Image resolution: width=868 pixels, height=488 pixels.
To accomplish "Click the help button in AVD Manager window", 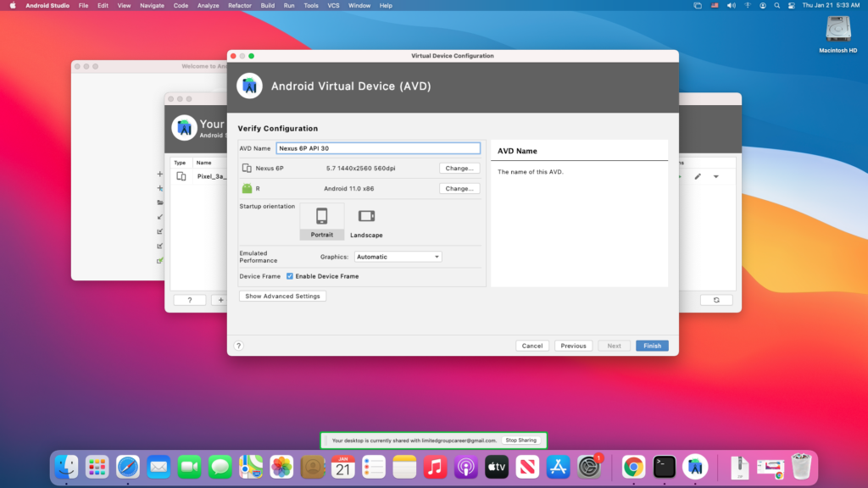I will point(189,300).
